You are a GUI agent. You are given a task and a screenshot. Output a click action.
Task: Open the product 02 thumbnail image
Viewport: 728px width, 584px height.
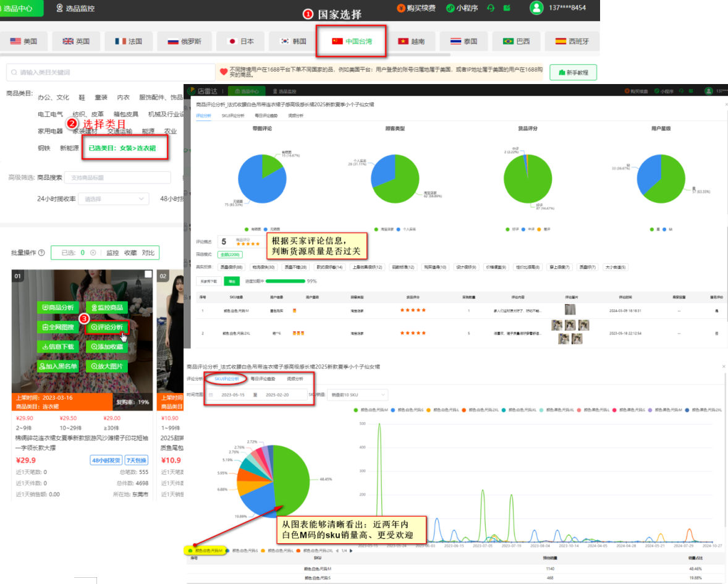coord(171,332)
